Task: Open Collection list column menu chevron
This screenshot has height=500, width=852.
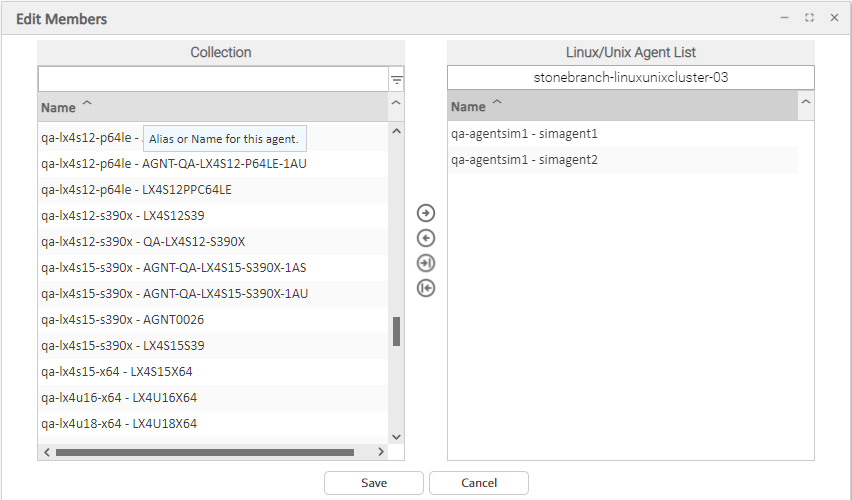Action: (x=396, y=105)
